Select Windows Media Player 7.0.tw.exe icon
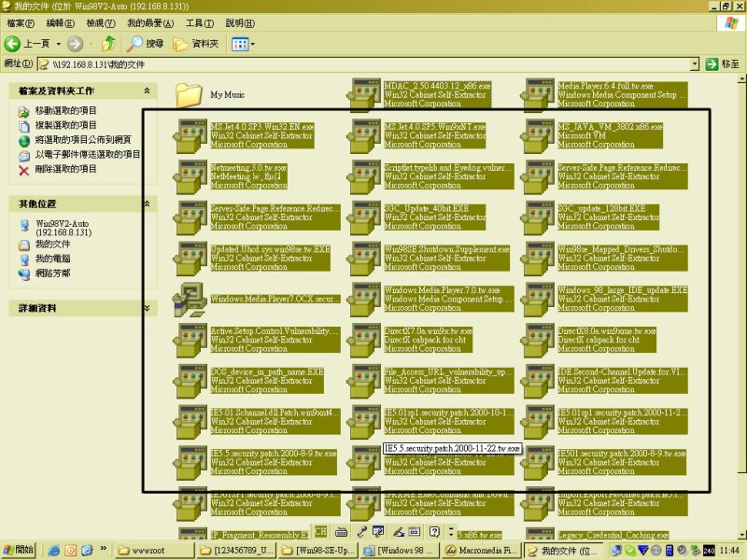The image size is (747, 560). tap(365, 299)
